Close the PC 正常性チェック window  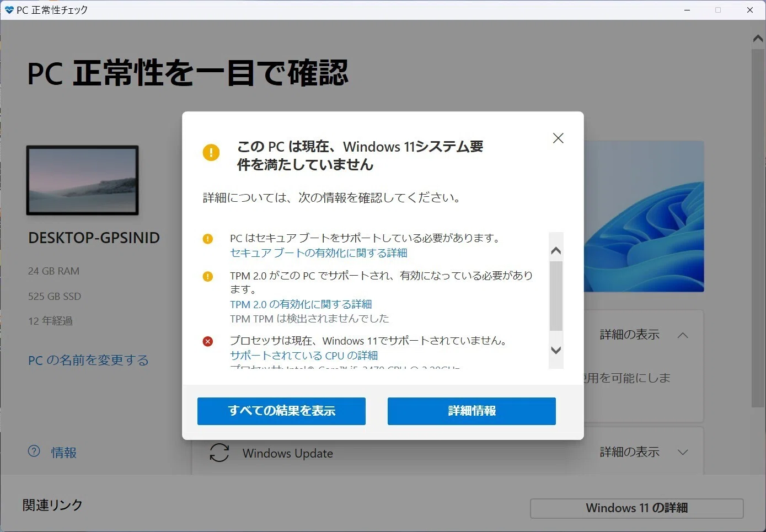pyautogui.click(x=750, y=10)
